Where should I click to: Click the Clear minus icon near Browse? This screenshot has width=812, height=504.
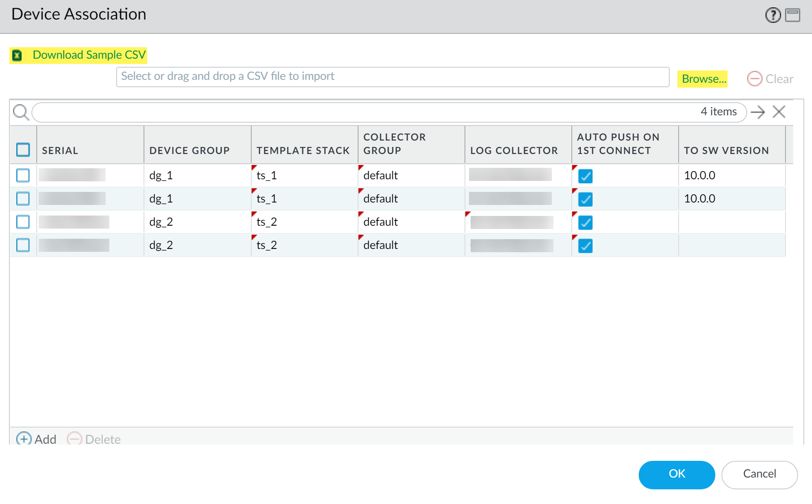click(x=754, y=79)
